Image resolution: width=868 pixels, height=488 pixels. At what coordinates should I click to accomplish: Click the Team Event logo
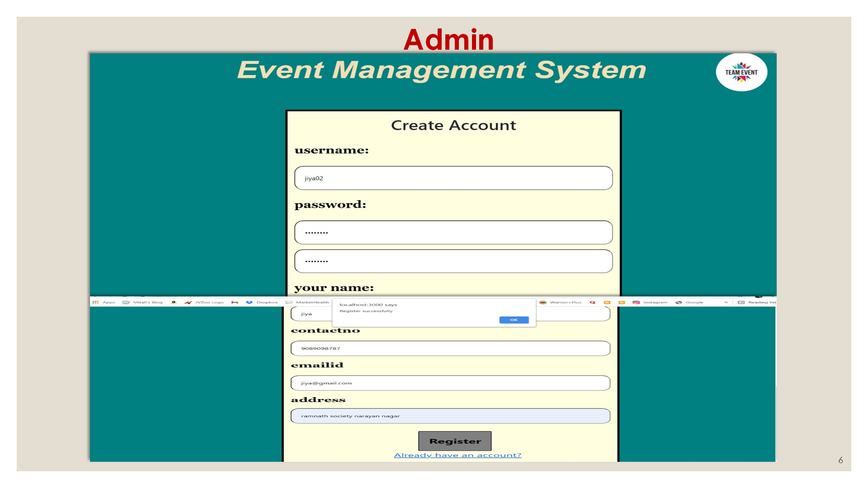[741, 72]
